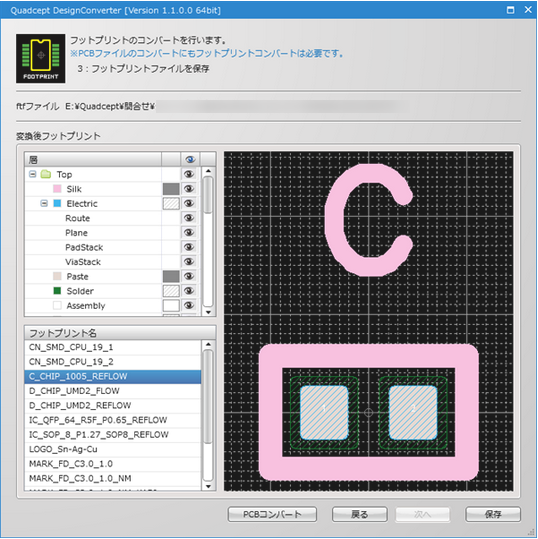Click the Silk layer gray fill swatch
Viewport: 538px width, 539px height.
tap(171, 189)
